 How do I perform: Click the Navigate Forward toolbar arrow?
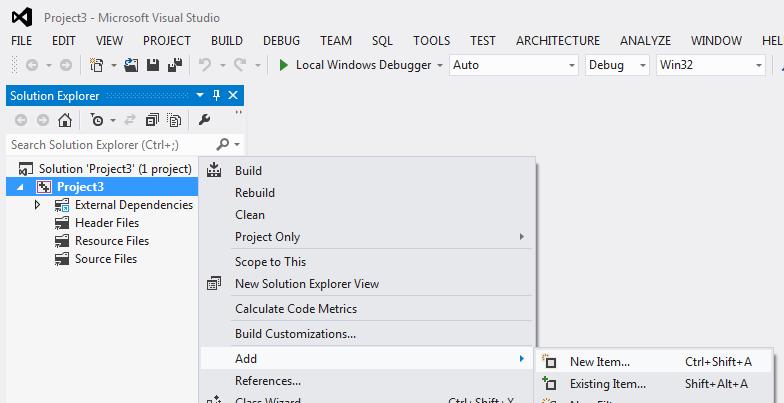(x=66, y=65)
